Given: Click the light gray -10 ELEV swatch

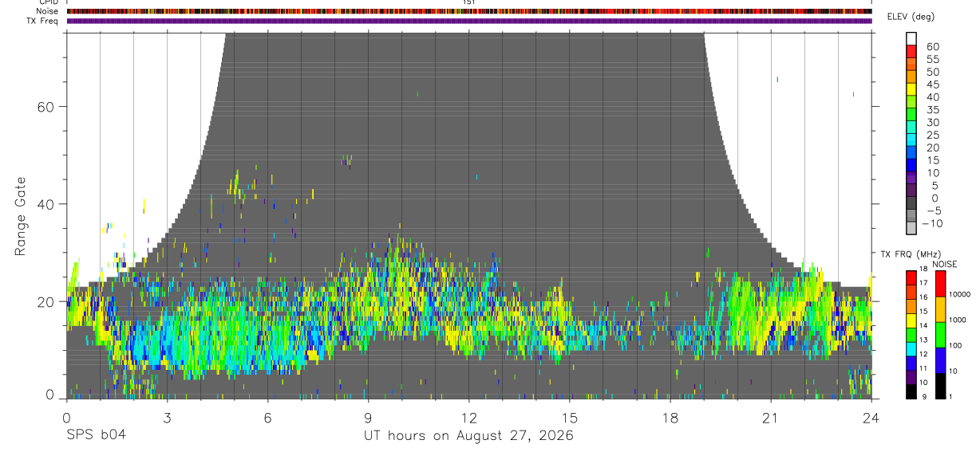Looking at the screenshot, I should [911, 227].
